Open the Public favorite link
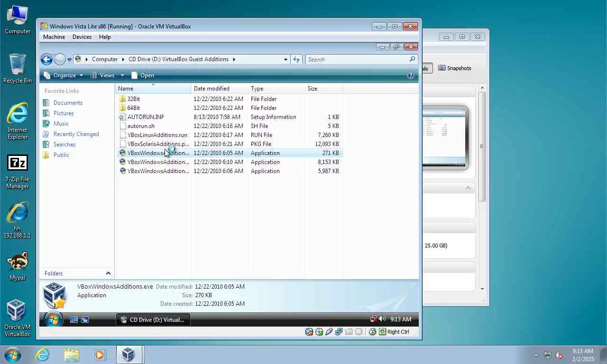This screenshot has width=607, height=364. (x=61, y=155)
